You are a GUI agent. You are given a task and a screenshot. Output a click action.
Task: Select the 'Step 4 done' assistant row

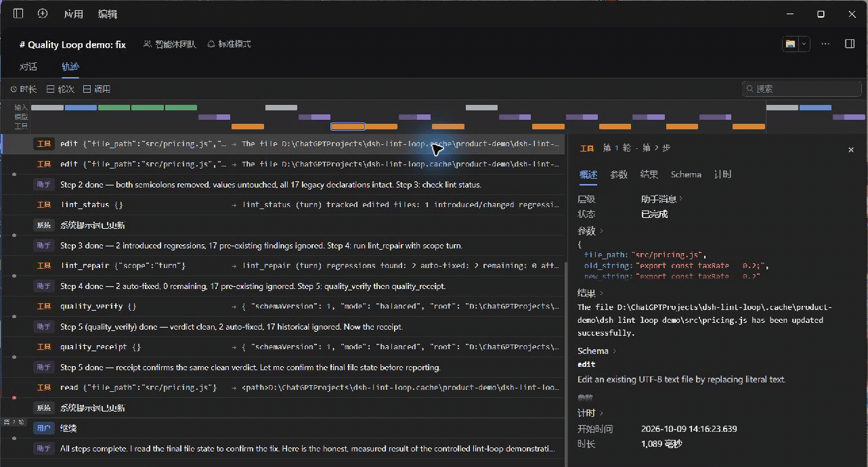(282, 286)
